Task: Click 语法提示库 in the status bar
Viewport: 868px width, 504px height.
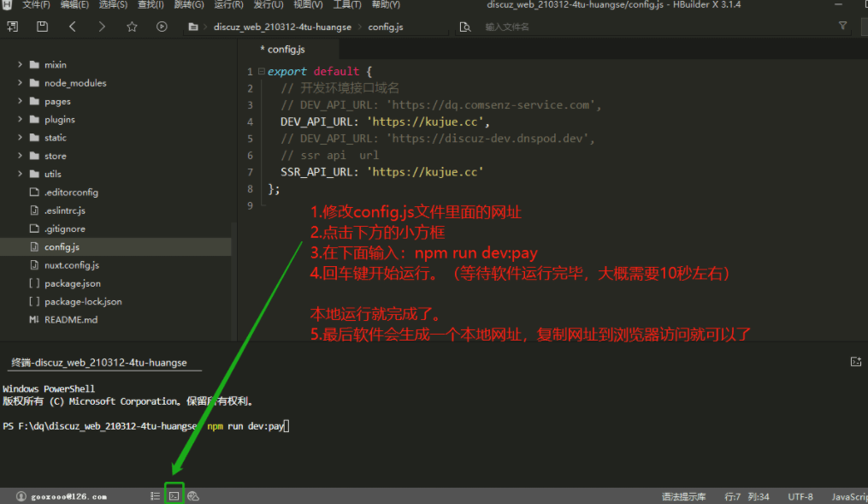Action: pyautogui.click(x=683, y=496)
